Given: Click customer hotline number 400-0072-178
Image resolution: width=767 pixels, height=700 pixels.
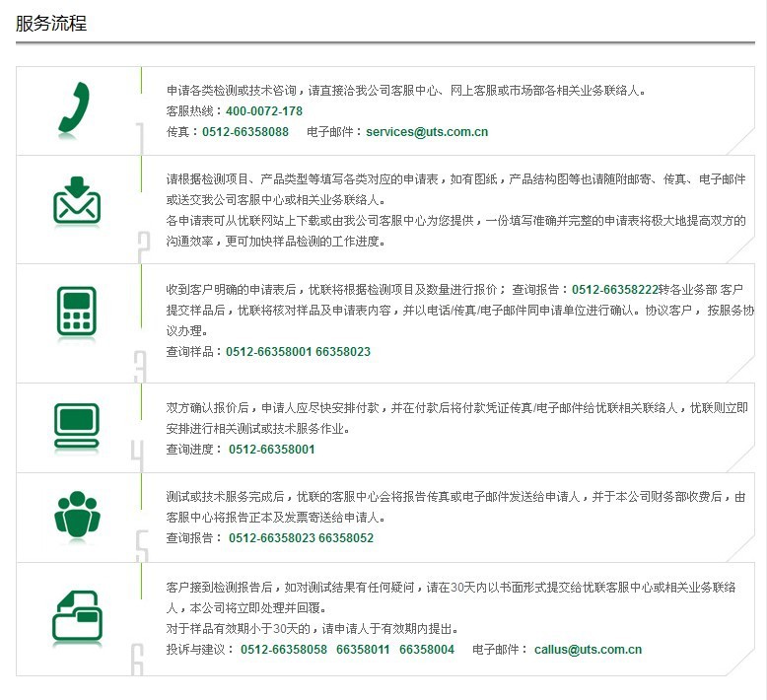Looking at the screenshot, I should 264,111.
